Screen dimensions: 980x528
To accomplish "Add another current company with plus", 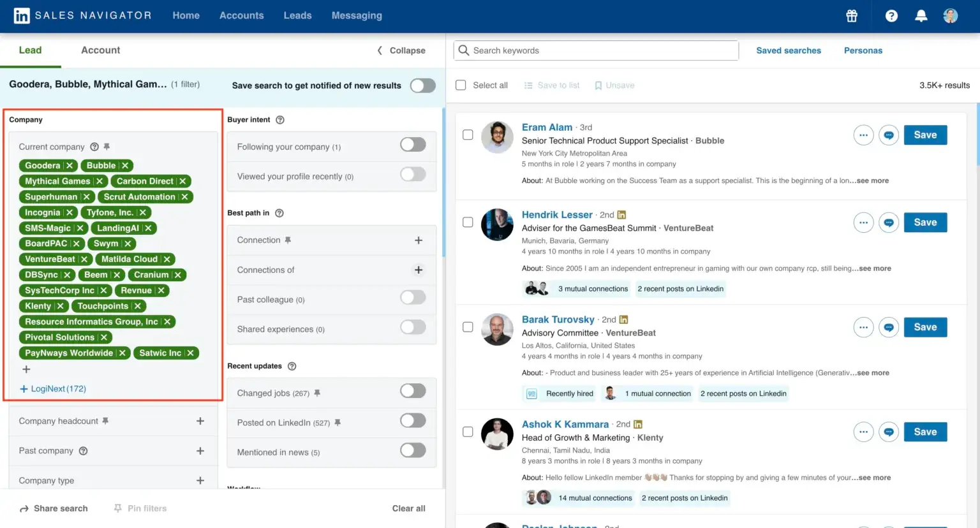I will coord(26,370).
